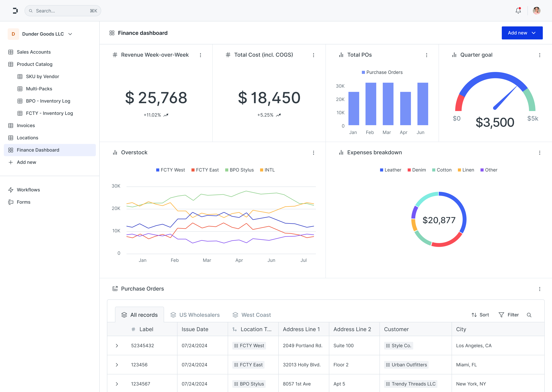Click the Locations icon in sidebar

pos(11,137)
